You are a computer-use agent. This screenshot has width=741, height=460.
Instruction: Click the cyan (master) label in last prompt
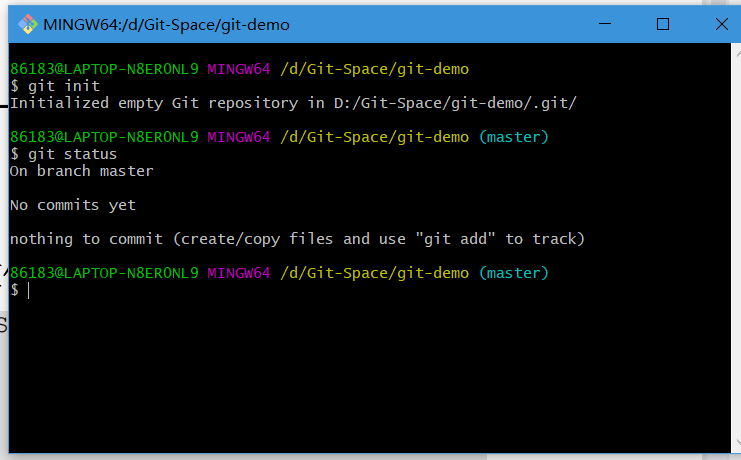click(x=513, y=273)
